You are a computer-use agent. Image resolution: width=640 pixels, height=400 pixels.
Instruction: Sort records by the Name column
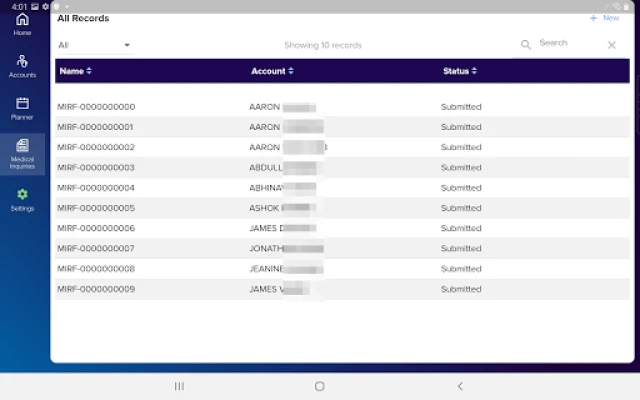(76, 71)
